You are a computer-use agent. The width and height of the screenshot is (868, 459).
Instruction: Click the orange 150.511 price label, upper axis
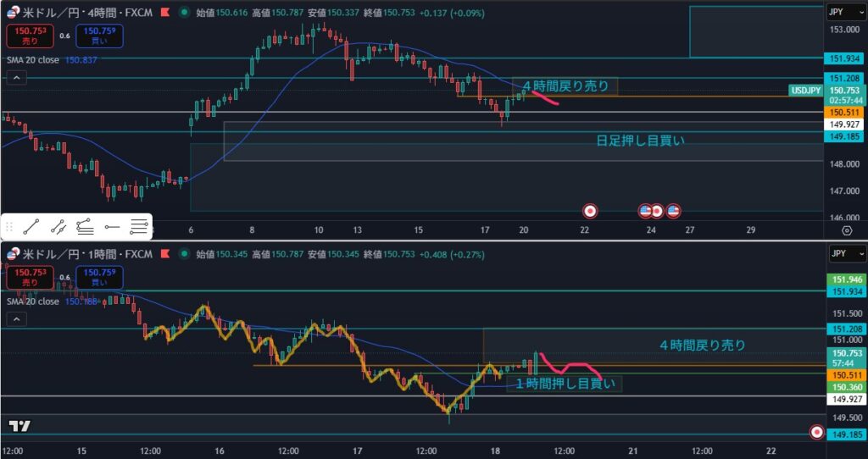pos(845,112)
